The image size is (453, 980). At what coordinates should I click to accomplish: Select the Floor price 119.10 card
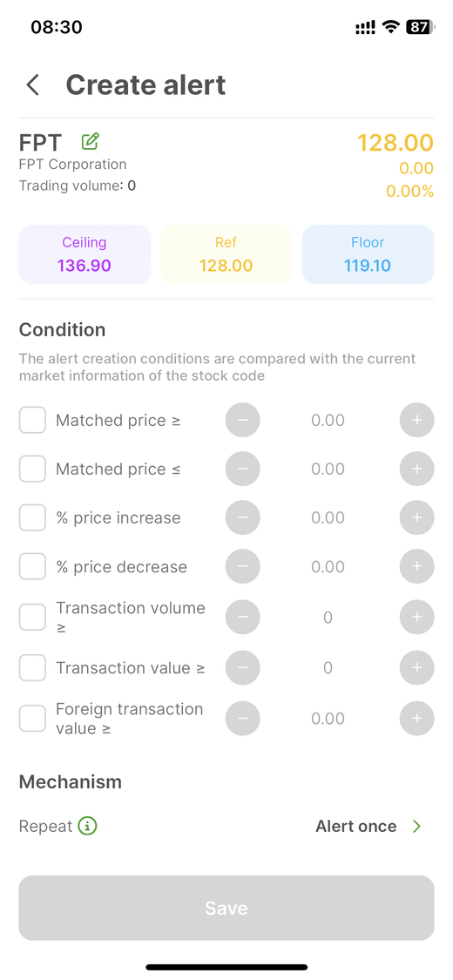(x=368, y=254)
